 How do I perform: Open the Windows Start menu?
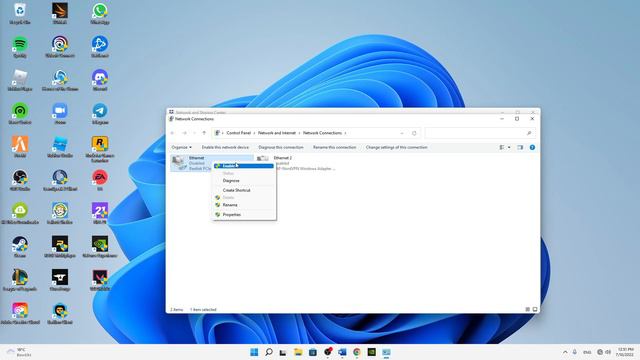[x=254, y=352]
